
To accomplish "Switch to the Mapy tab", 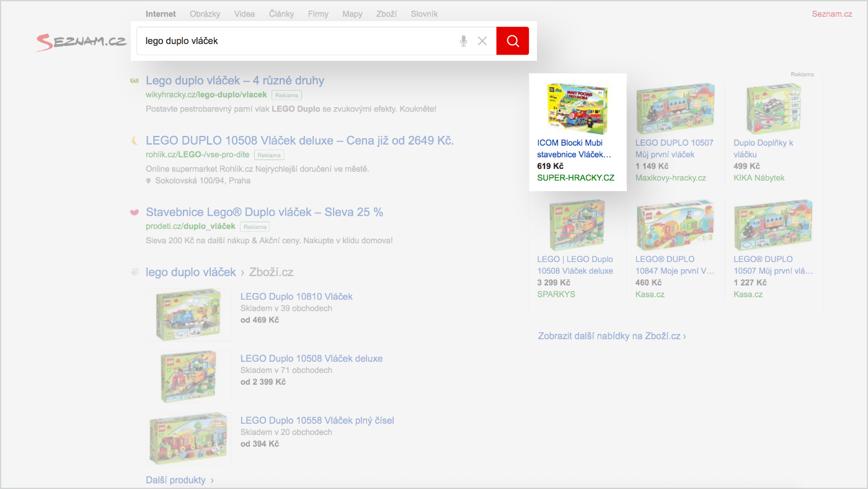I will (352, 14).
